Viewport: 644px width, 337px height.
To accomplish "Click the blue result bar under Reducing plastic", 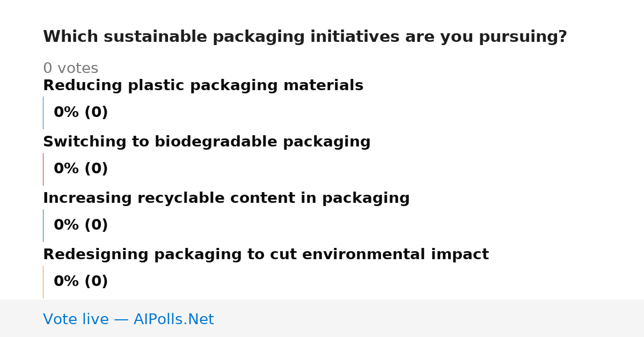I will tap(43, 113).
